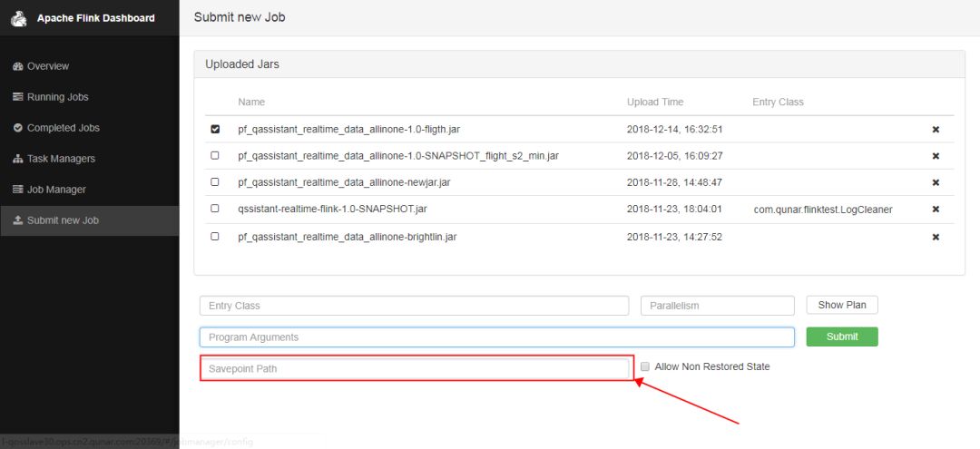Click the 2018-12-05, 16:09:27 upload time

coord(674,155)
